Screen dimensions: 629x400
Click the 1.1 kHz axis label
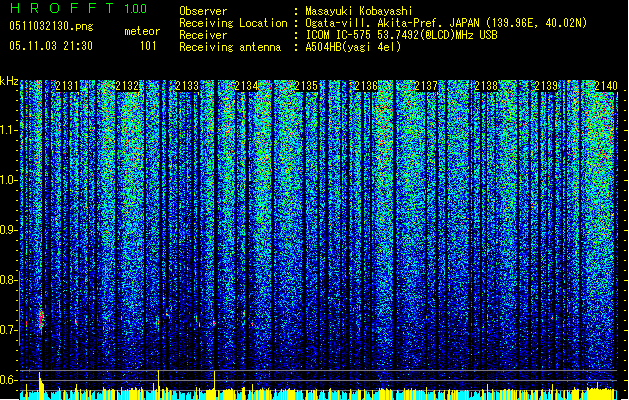pyautogui.click(x=9, y=130)
